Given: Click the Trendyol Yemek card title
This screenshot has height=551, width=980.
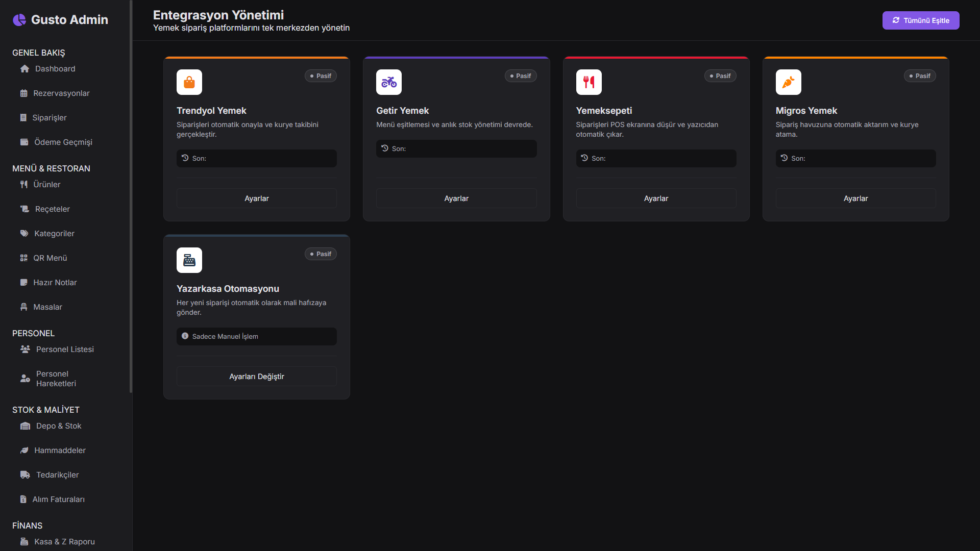Looking at the screenshot, I should tap(211, 111).
